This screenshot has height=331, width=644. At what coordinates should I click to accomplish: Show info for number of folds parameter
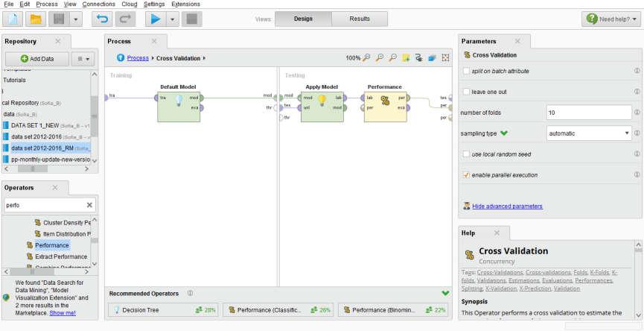coord(637,113)
